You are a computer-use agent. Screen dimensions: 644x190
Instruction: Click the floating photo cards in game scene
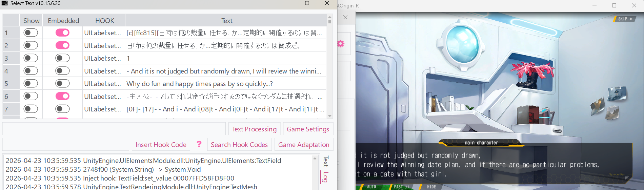[609, 103]
